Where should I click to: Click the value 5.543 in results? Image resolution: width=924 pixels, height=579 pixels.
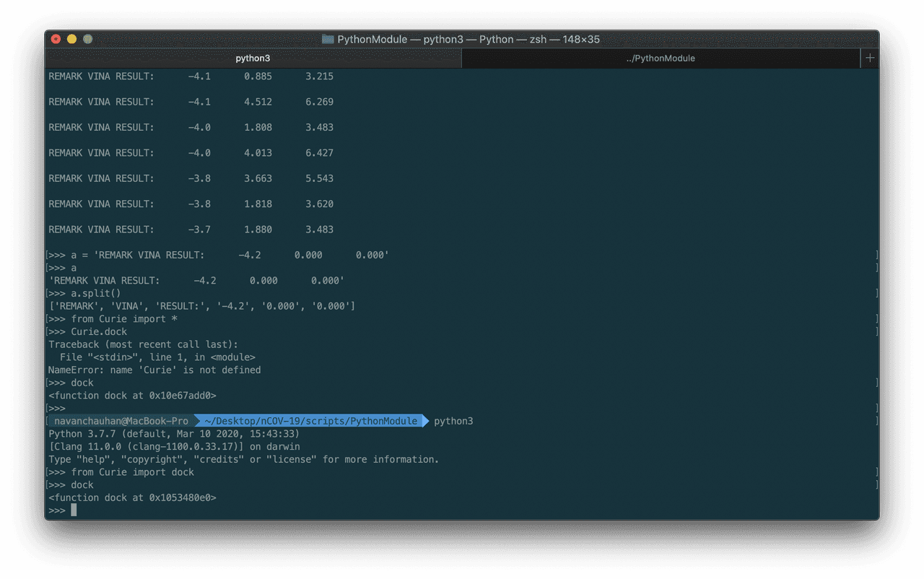(319, 178)
